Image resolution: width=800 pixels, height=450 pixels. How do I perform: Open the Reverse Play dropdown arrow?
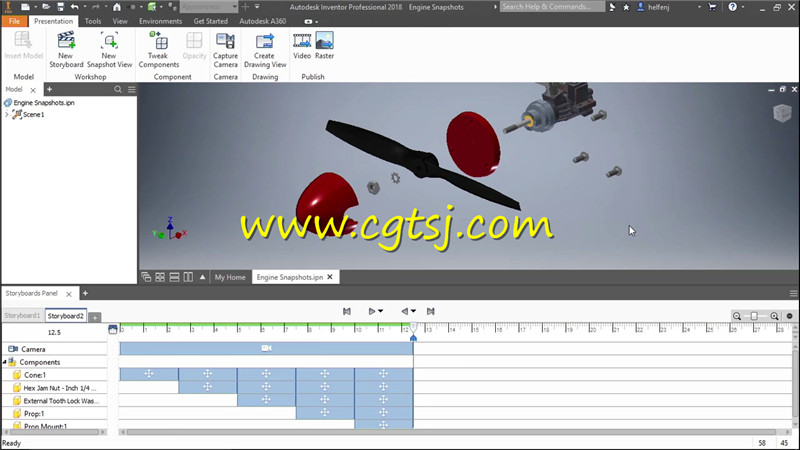[x=413, y=311]
